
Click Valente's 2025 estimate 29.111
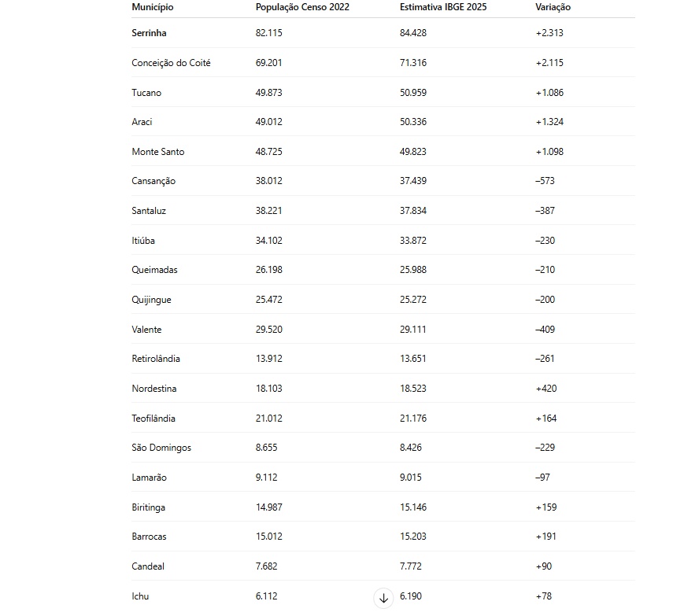coord(412,330)
